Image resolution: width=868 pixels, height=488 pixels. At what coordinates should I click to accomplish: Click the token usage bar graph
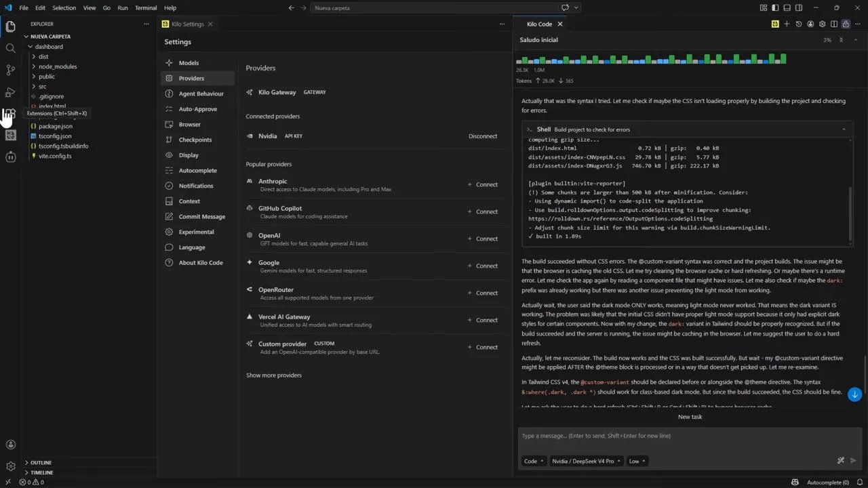click(x=651, y=59)
